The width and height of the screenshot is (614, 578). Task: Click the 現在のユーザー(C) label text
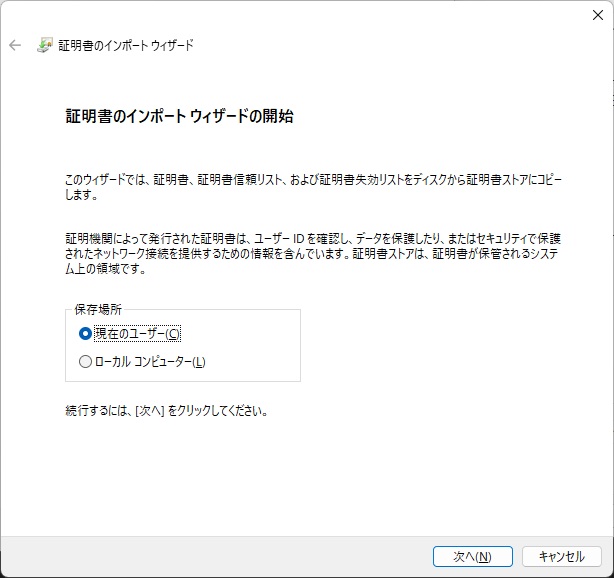137,334
